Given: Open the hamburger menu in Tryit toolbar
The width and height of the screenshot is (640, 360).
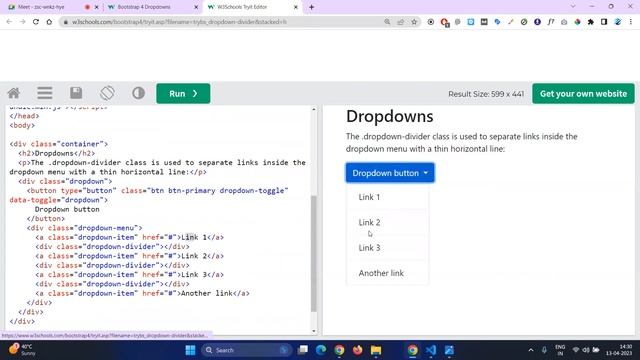Looking at the screenshot, I should click(45, 93).
